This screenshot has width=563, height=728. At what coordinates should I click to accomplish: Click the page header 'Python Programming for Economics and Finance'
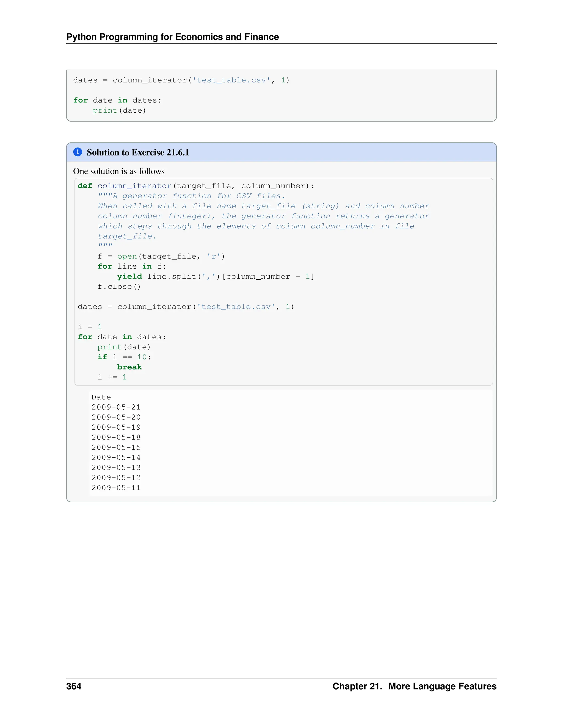click(x=172, y=37)
